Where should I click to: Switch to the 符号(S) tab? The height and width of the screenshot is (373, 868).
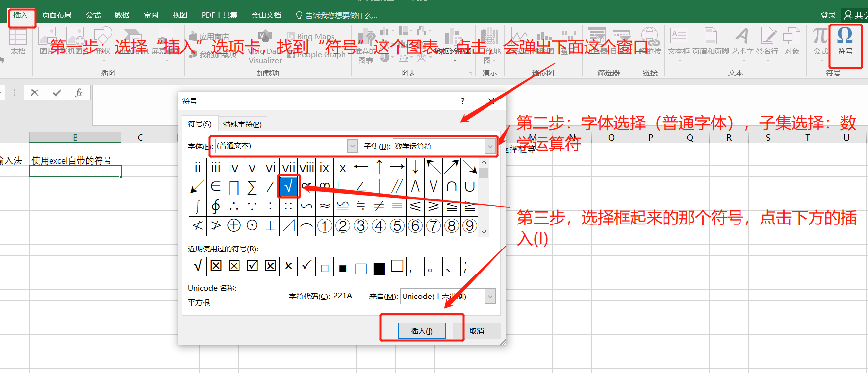[x=200, y=124]
